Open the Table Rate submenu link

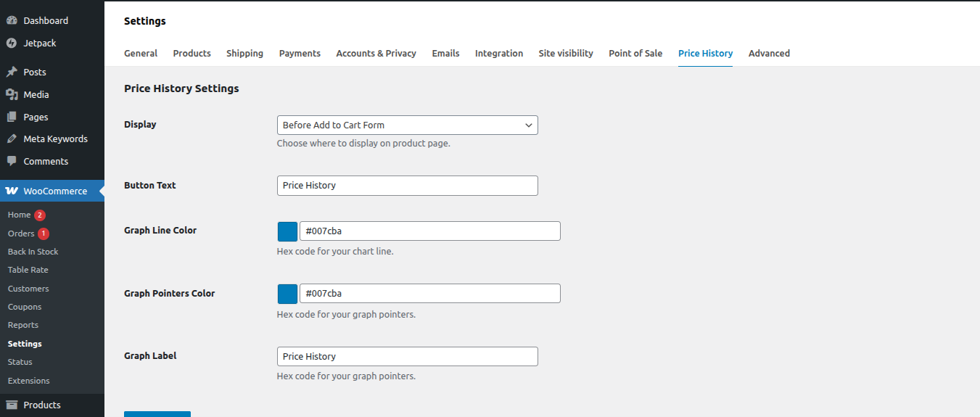(28, 270)
